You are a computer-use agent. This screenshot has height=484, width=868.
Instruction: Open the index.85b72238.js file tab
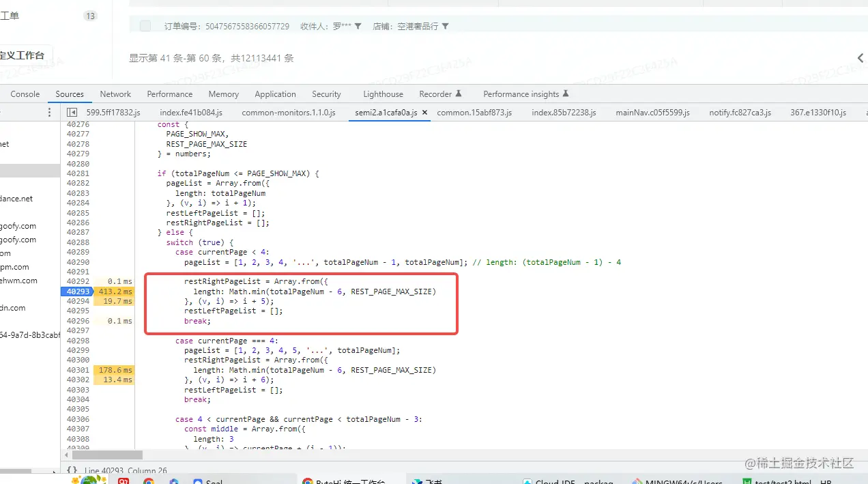click(564, 113)
